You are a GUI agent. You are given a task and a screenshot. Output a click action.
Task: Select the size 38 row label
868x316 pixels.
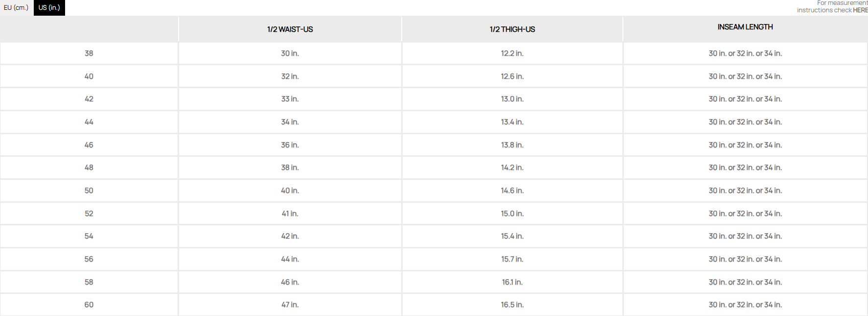click(89, 53)
